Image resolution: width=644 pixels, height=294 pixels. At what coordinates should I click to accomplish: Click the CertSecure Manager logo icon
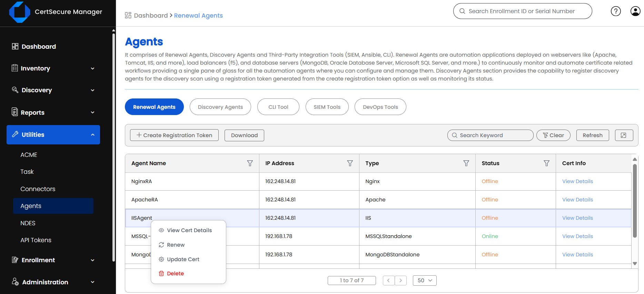coord(20,12)
